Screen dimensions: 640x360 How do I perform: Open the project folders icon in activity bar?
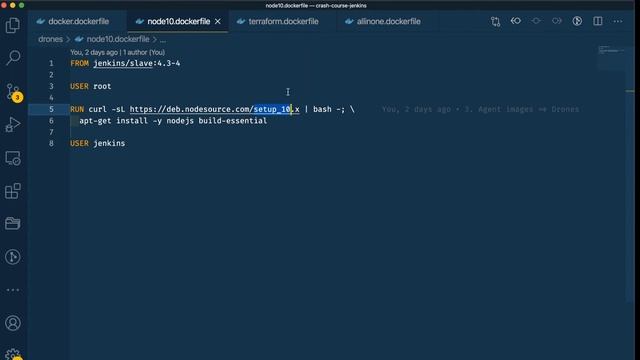[x=13, y=223]
